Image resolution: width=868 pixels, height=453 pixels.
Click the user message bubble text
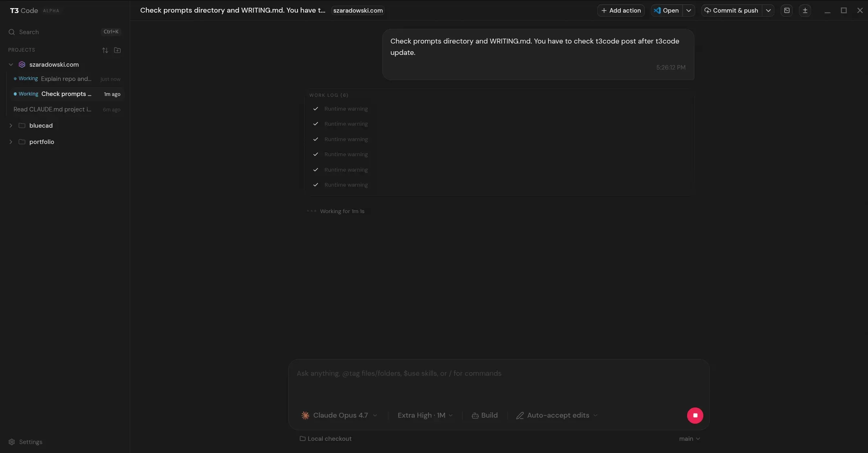tap(535, 47)
